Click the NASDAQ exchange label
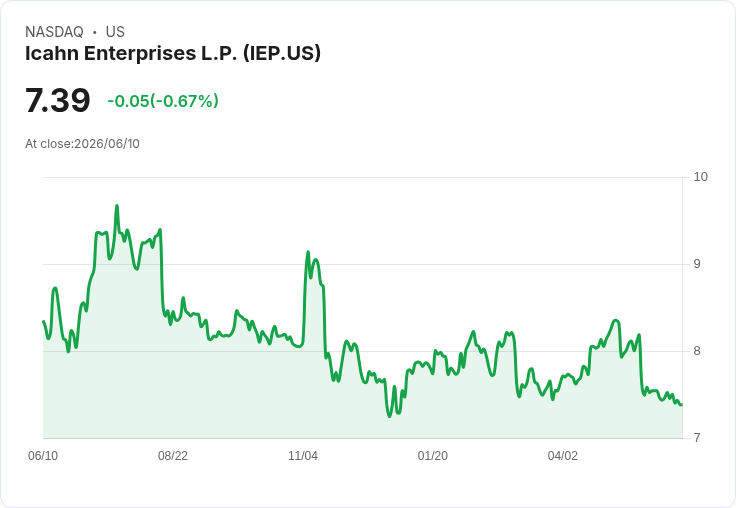The image size is (736, 508). [54, 32]
